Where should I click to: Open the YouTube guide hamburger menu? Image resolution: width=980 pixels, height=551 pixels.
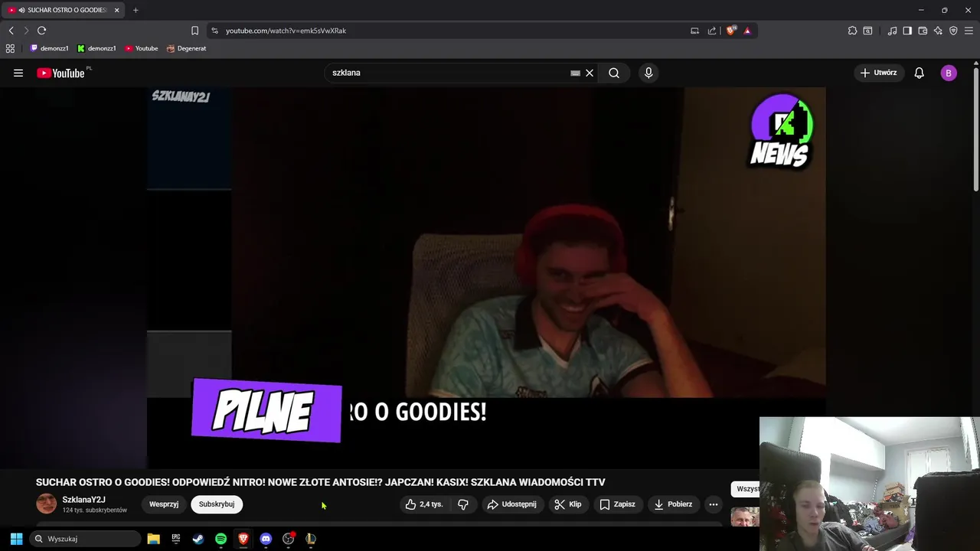point(18,73)
